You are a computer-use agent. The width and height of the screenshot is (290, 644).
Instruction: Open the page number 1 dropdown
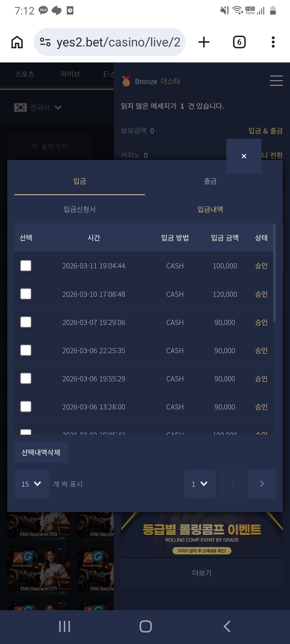200,484
